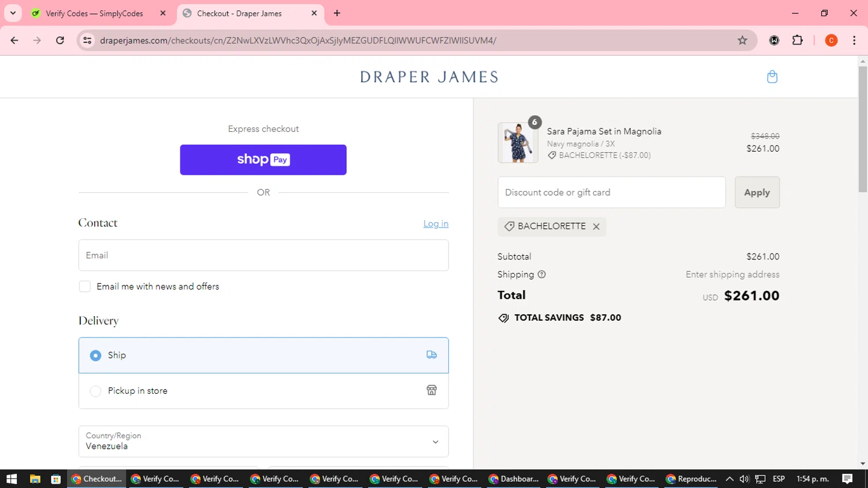The width and height of the screenshot is (868, 488).
Task: Click the delivery truck icon in Ship row
Action: (x=432, y=355)
